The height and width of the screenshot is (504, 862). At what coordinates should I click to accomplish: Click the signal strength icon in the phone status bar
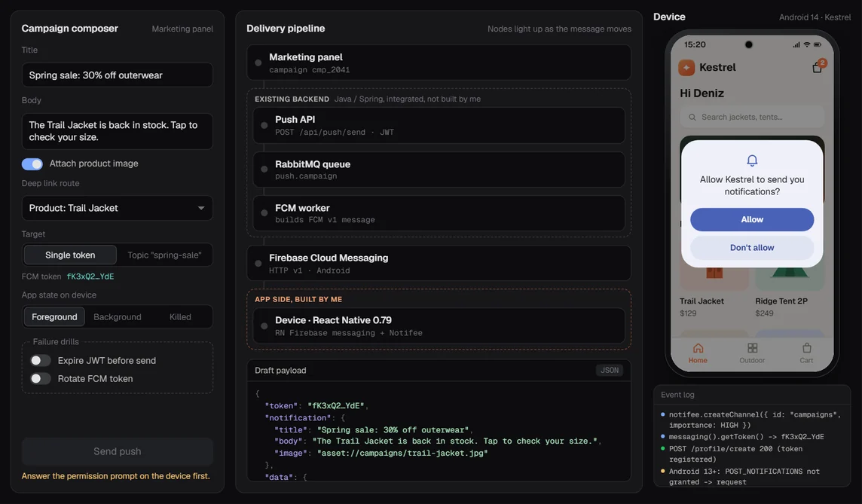click(x=796, y=44)
